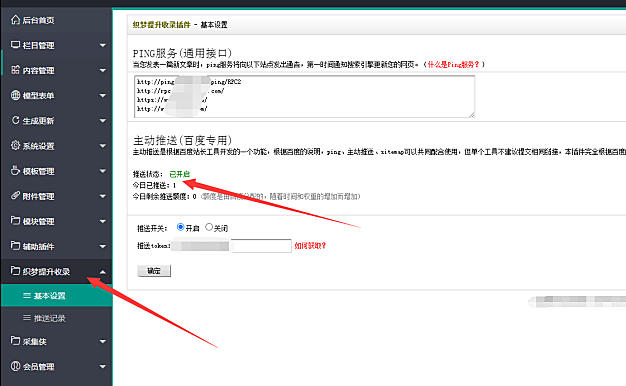Click the gear icon beside 系统设置
This screenshot has height=386, width=626.
click(x=15, y=145)
